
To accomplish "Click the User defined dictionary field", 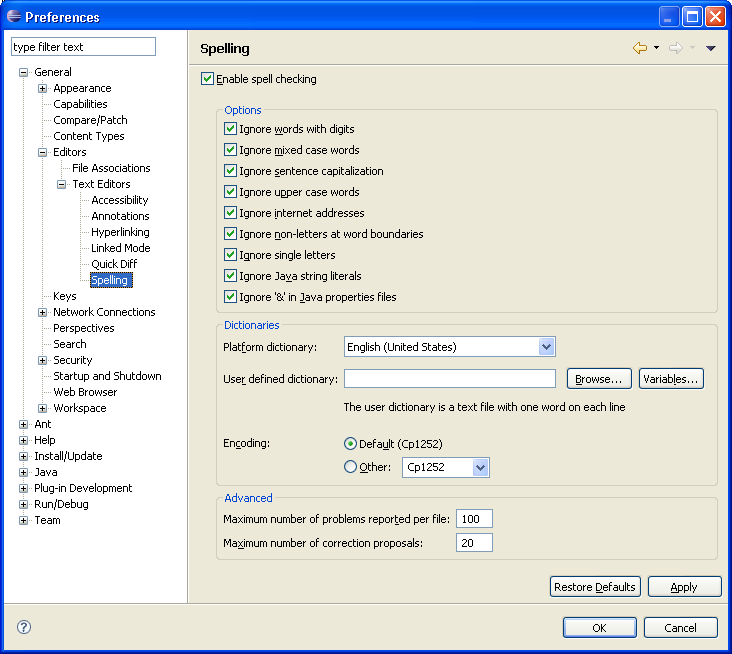I will pos(450,379).
